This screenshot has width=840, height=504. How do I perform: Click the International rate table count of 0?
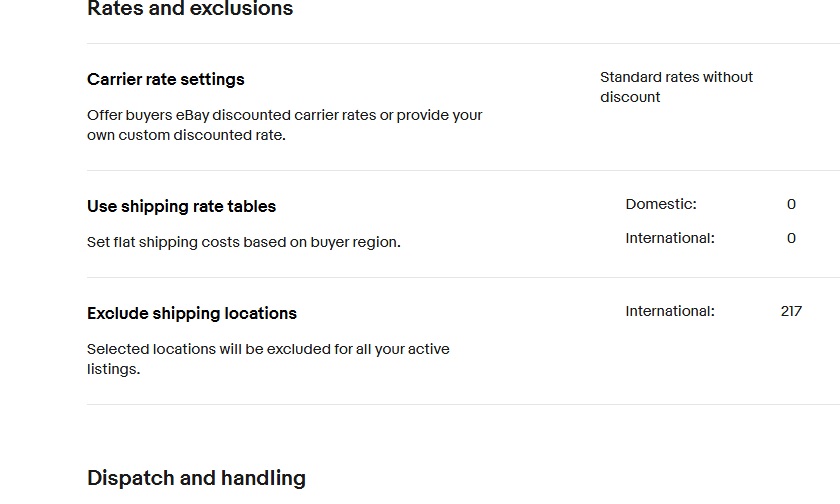[x=791, y=238]
